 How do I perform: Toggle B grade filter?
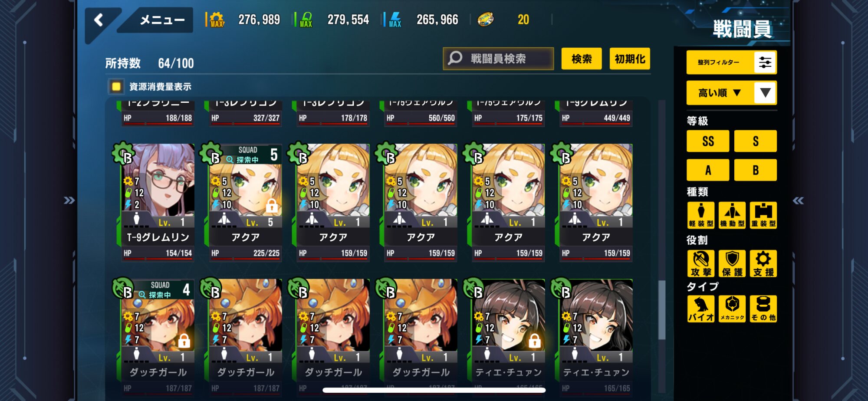(756, 170)
